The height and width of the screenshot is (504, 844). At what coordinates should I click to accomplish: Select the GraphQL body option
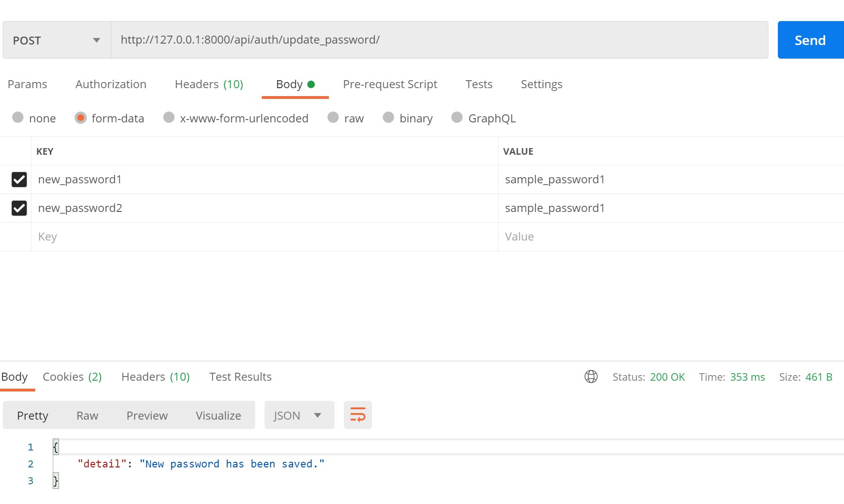(x=457, y=118)
